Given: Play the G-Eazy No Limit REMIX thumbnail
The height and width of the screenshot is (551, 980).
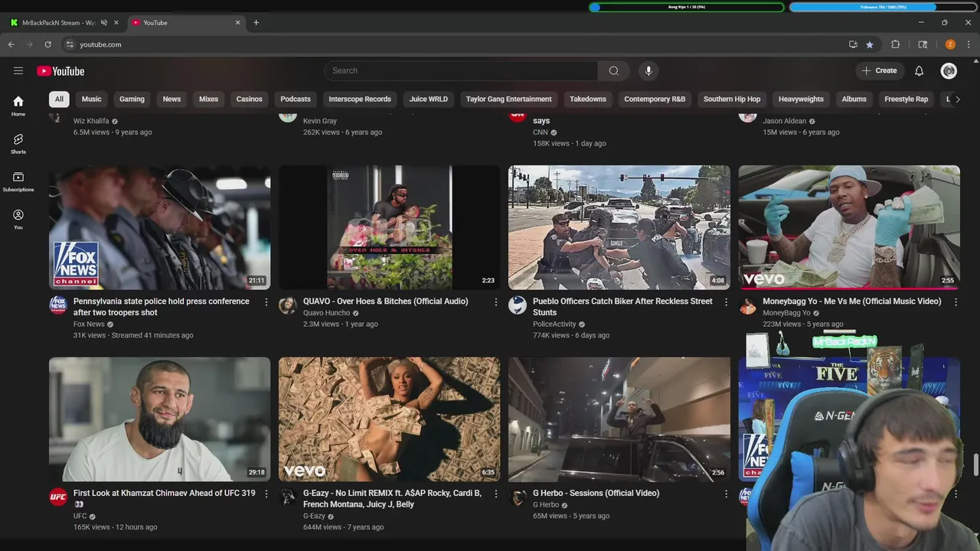Looking at the screenshot, I should coord(389,419).
